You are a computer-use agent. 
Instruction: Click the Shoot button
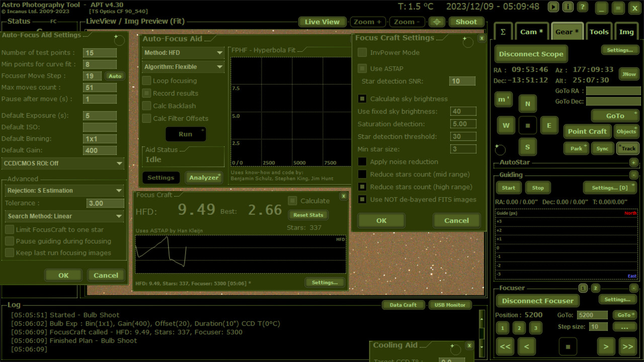pos(466,22)
